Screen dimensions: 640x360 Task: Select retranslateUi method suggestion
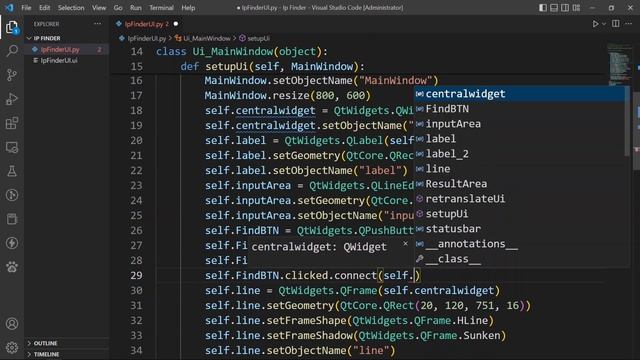520,199
